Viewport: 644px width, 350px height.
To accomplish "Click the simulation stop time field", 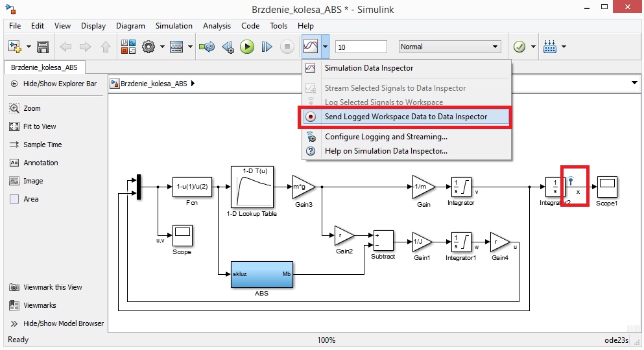I will tap(361, 47).
